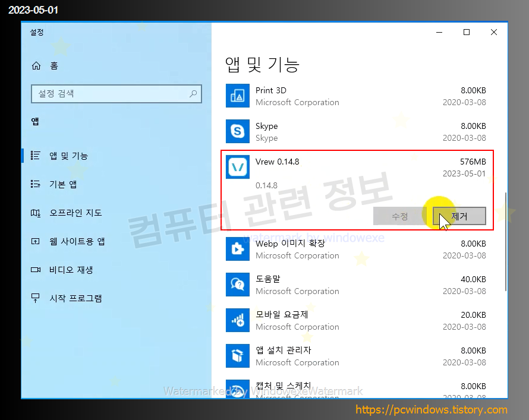Select 비디오 재생 in sidebar
The width and height of the screenshot is (529, 420).
71,270
